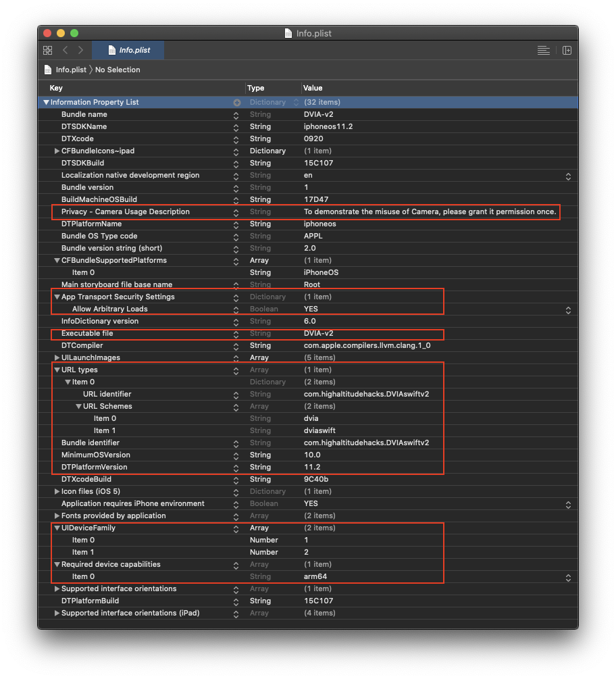Screen dimensions: 616x679
Task: Expand Supported interface orientations (iPad)
Action: point(57,613)
